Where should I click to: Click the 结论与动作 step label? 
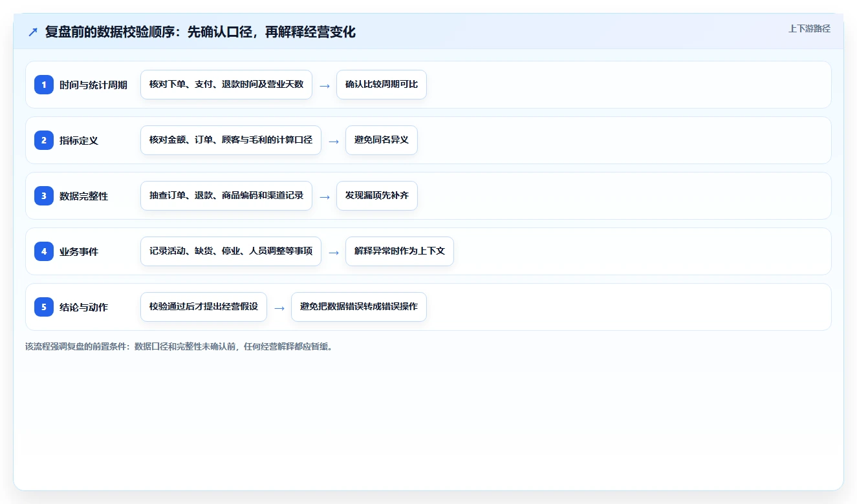coord(83,307)
